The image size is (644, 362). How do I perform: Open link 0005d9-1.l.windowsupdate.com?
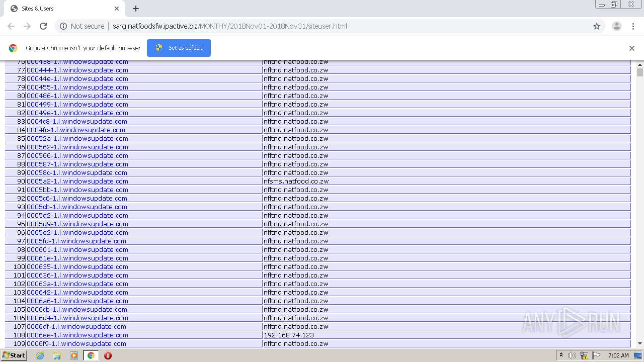coord(77,224)
